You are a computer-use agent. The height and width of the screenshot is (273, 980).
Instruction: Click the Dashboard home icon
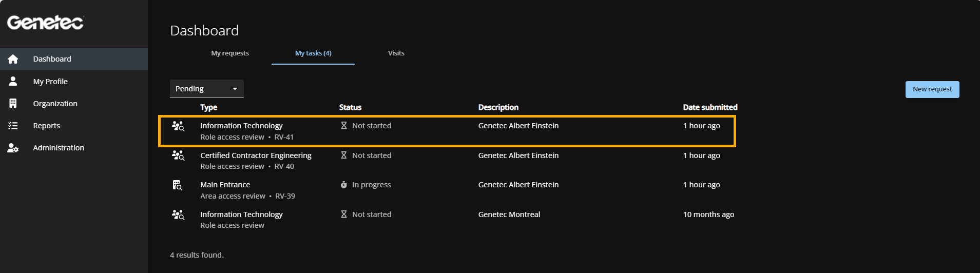coord(13,59)
